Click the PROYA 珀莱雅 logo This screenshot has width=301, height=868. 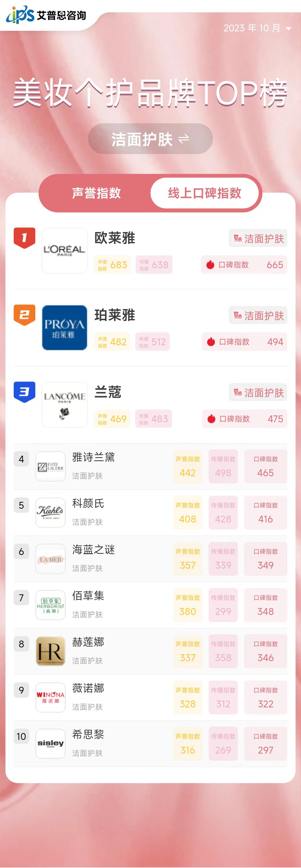[x=64, y=328]
